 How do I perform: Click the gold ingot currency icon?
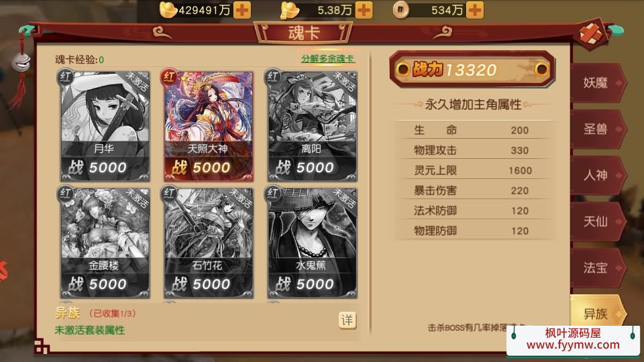[x=168, y=10]
